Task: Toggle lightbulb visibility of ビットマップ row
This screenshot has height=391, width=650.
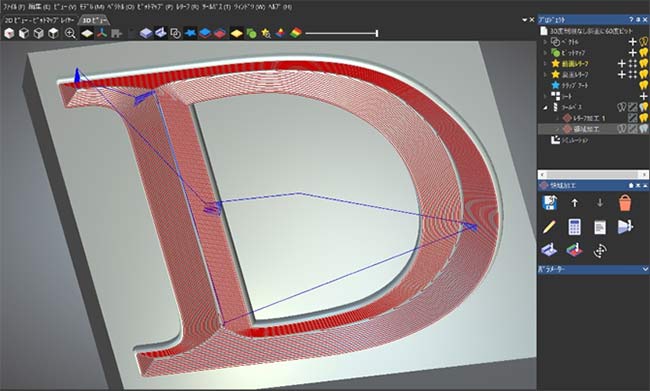Action: point(643,52)
